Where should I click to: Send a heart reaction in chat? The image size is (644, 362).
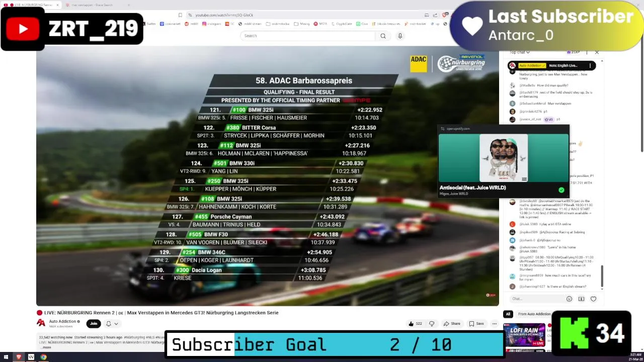593,299
